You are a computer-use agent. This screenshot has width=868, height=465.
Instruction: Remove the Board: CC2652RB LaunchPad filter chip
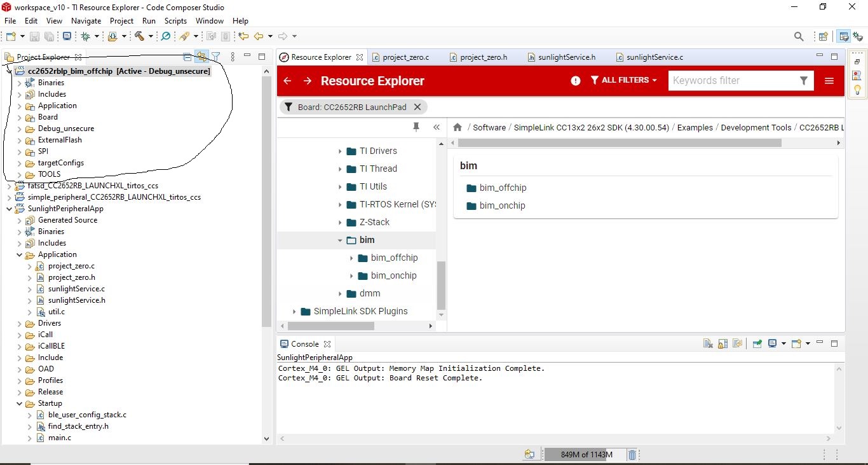pos(417,107)
